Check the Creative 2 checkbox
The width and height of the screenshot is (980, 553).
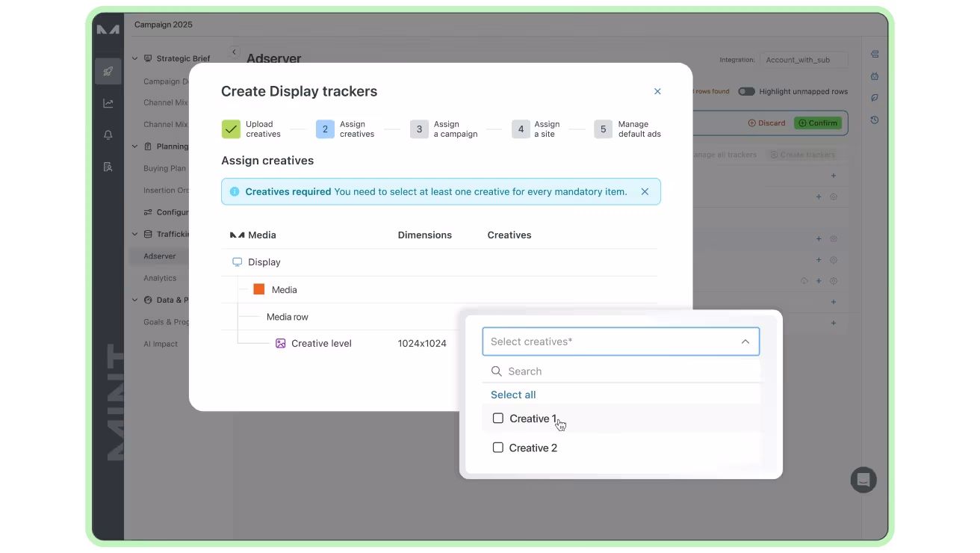click(498, 448)
